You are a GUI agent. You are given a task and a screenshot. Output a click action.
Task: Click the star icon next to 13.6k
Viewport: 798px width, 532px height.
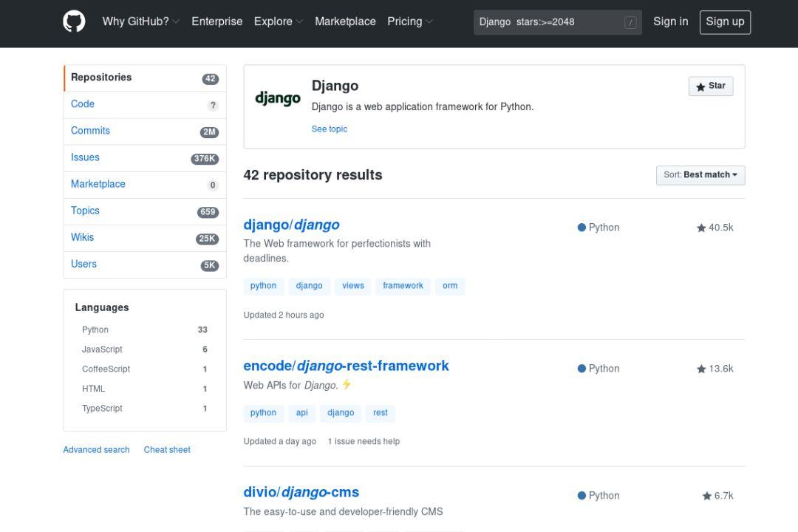tap(701, 369)
